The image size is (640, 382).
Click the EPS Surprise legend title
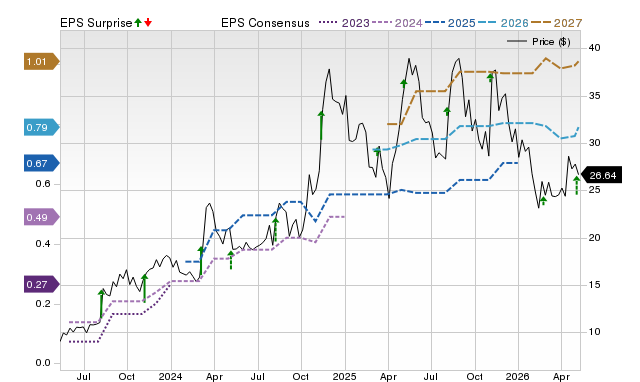(96, 23)
